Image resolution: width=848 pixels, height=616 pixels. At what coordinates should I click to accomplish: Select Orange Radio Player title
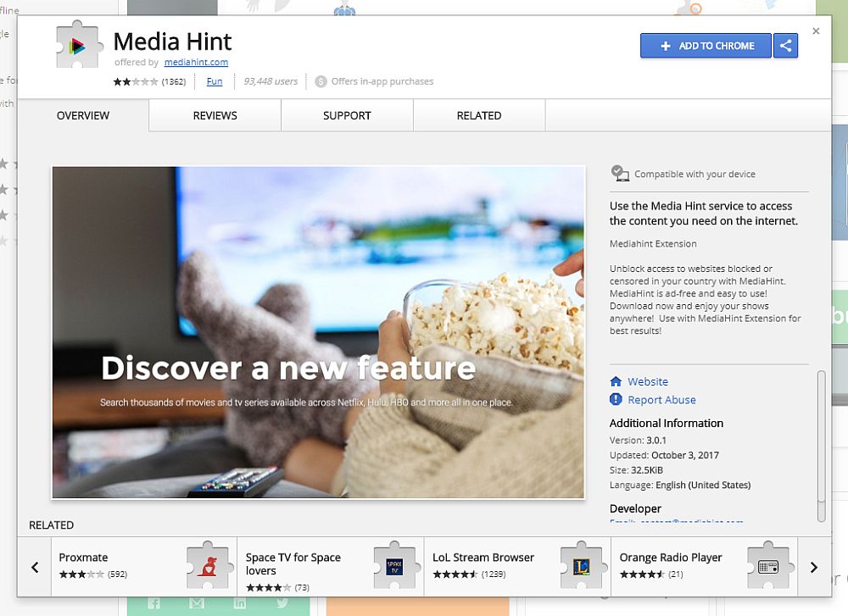(671, 557)
